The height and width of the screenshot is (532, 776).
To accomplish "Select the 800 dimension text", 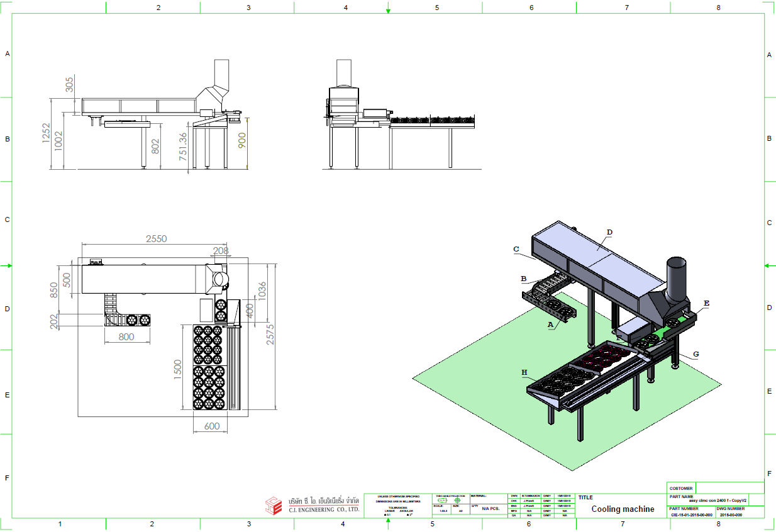I will 126,336.
